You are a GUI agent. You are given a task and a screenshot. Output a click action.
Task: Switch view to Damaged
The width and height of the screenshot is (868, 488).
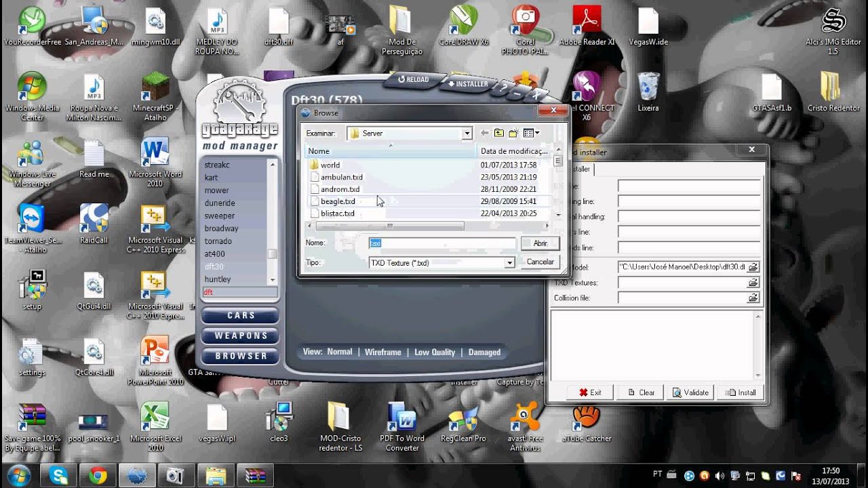click(484, 352)
